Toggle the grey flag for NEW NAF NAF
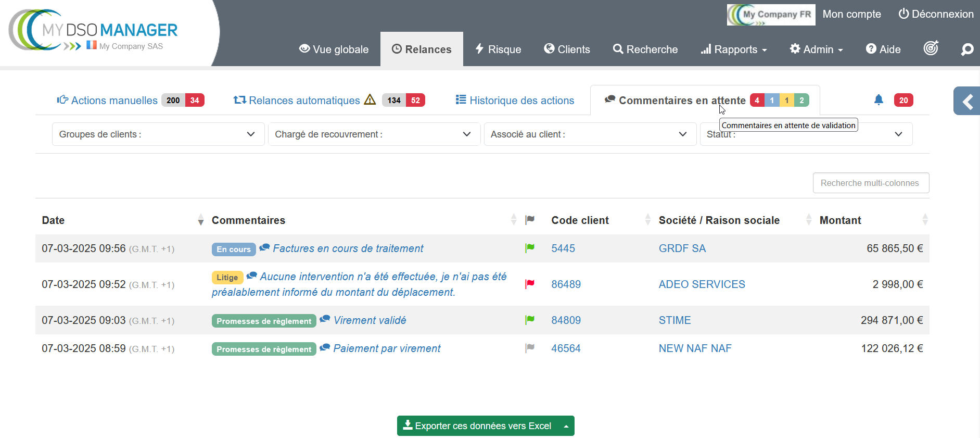 [x=530, y=348]
